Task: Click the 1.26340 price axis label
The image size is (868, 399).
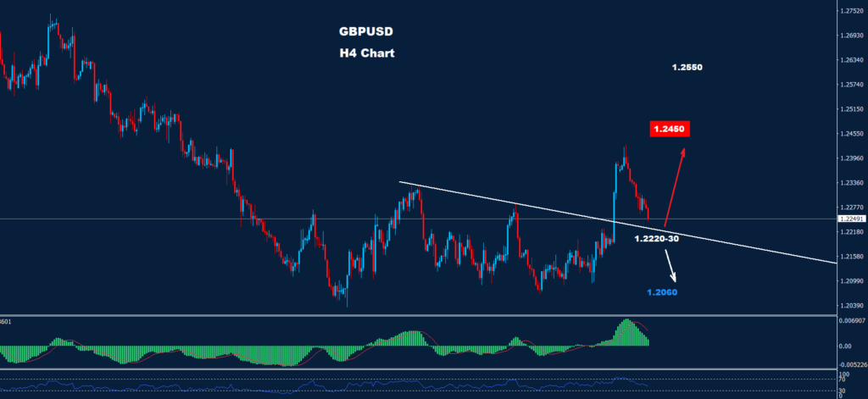Action: pos(853,60)
